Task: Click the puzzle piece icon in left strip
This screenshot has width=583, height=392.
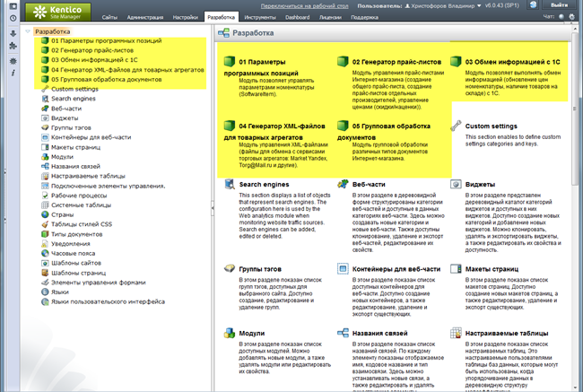Action: (x=13, y=46)
